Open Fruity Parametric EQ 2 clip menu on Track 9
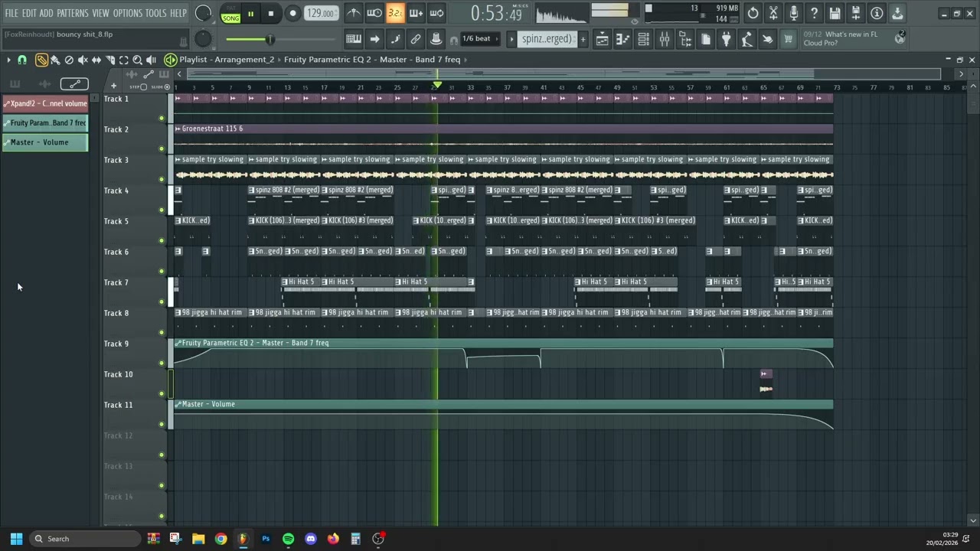The image size is (980, 551). click(178, 343)
